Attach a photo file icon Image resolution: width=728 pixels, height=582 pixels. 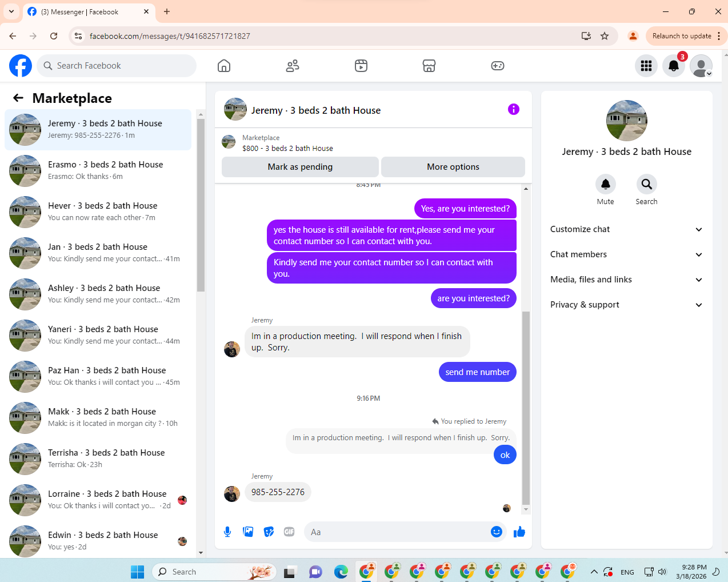point(248,532)
